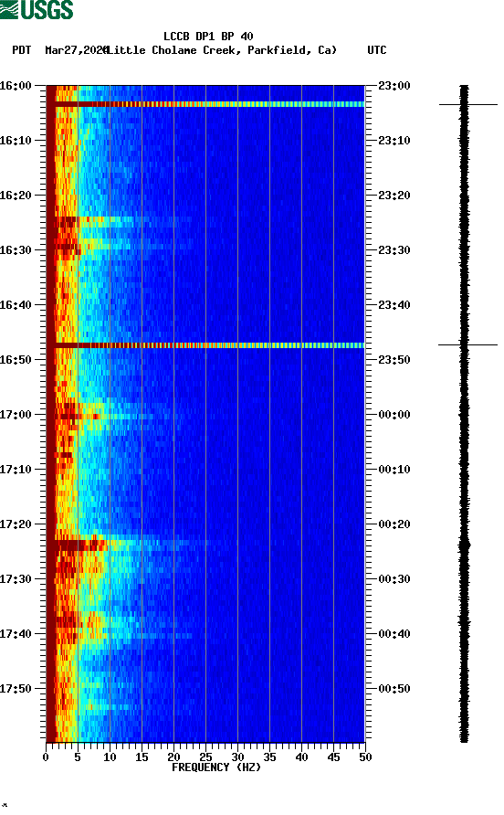Click the 30 Hz frequency axis label
The height and width of the screenshot is (815, 504).
(x=237, y=757)
